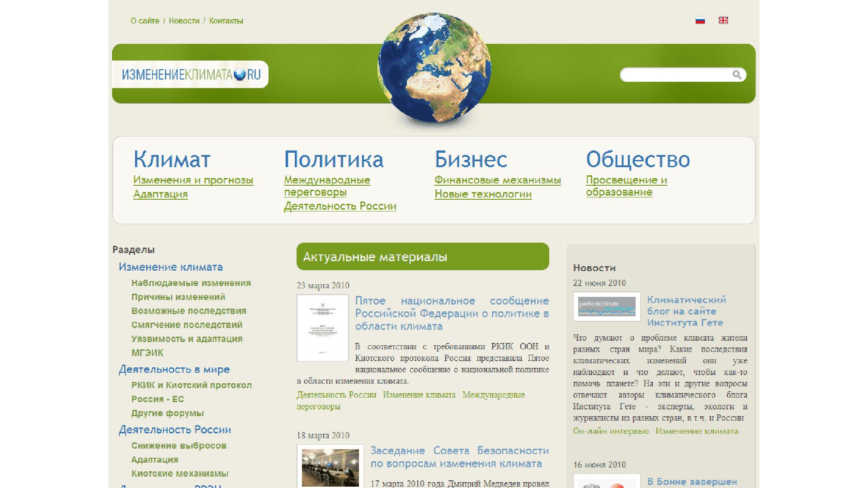
Task: Open the Security Council meeting photo thumbnail
Action: 330,467
